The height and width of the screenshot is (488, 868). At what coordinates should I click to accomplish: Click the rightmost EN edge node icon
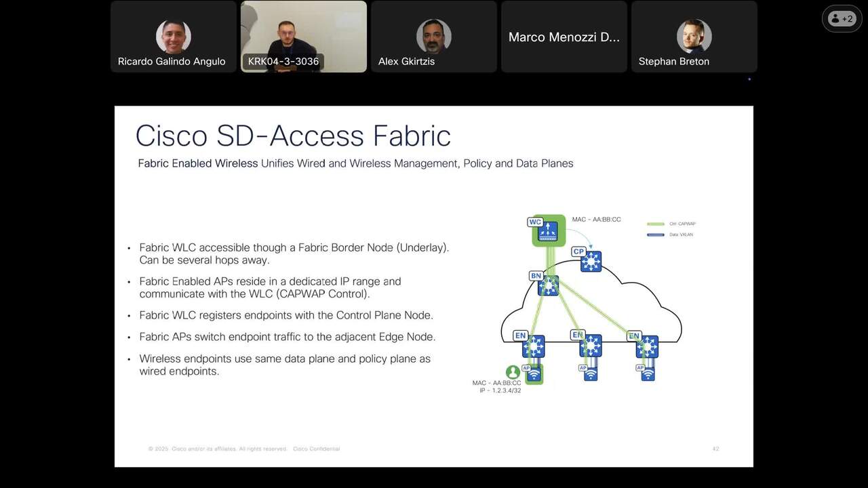point(648,346)
